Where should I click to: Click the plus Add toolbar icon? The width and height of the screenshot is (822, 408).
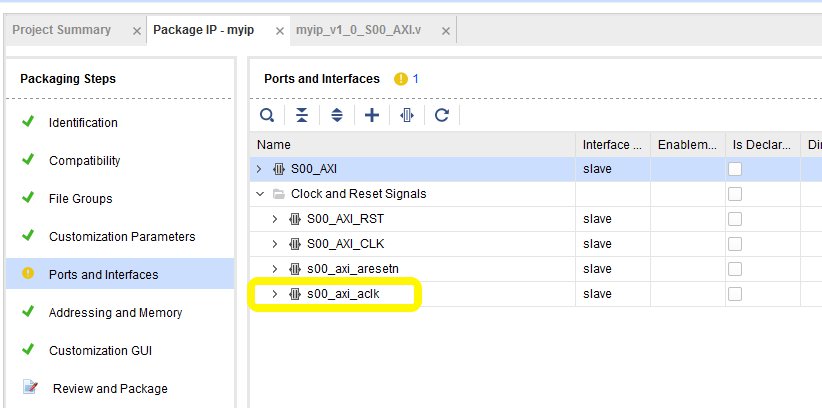point(372,115)
